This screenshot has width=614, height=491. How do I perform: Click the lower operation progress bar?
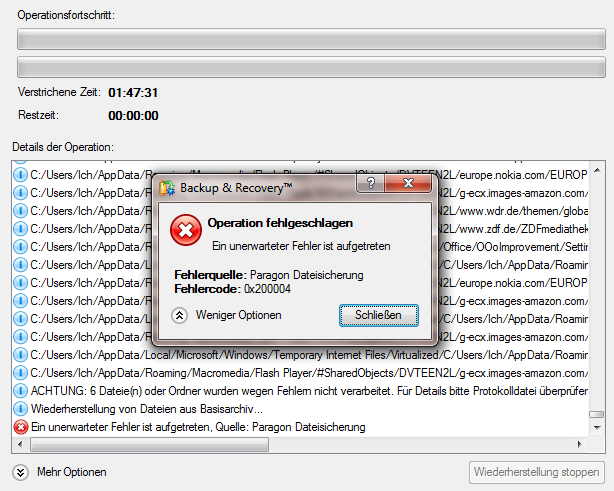pyautogui.click(x=311, y=67)
